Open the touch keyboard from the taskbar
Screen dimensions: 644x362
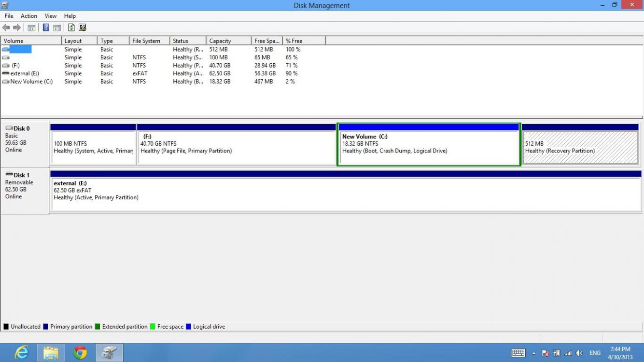[x=518, y=353]
